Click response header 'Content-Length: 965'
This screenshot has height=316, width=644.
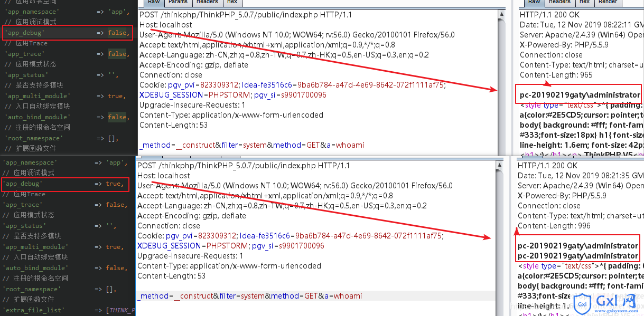[555, 75]
